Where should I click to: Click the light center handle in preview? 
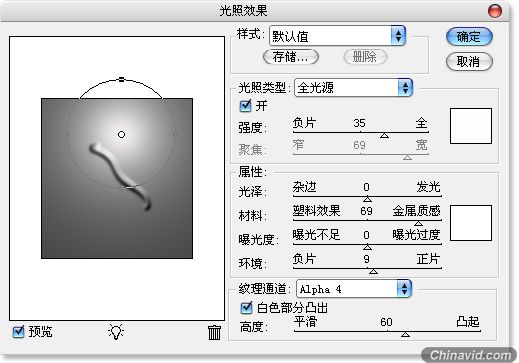tap(121, 134)
